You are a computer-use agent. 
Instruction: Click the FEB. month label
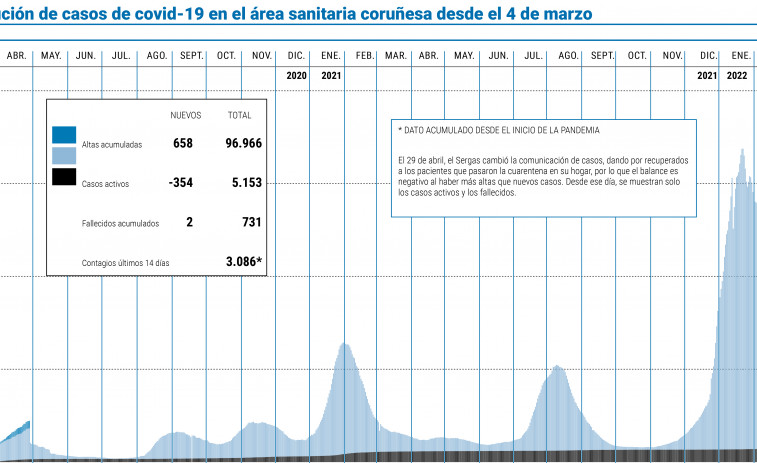365,56
